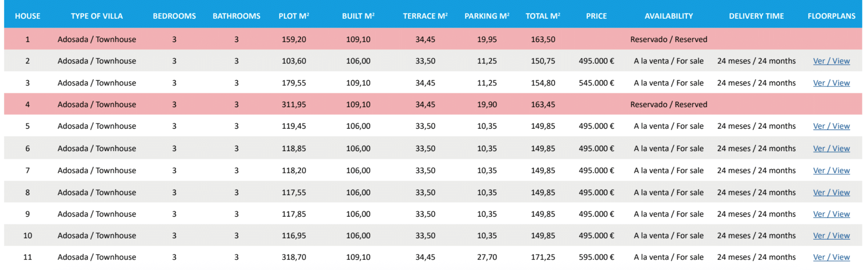Click the TYPE OF VILLA column header
The image size is (868, 270).
97,16
